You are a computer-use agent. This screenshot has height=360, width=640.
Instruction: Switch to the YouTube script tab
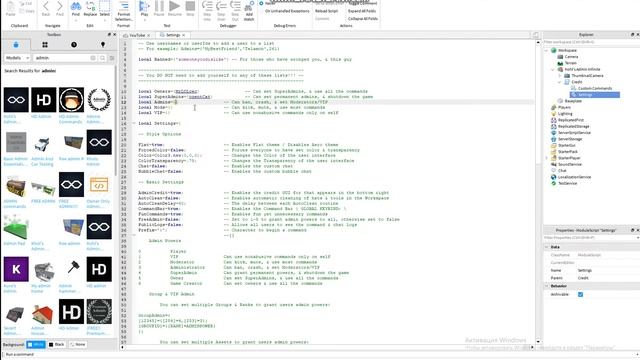tap(137, 35)
